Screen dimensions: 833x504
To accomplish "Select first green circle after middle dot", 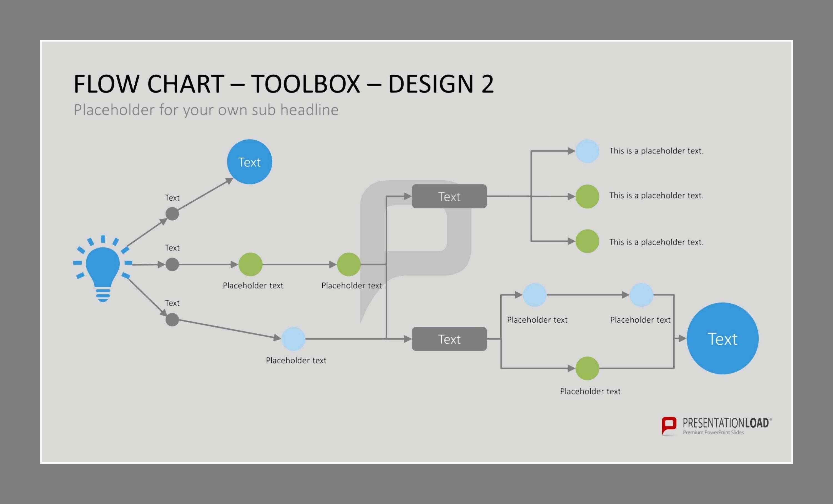I will (x=250, y=264).
